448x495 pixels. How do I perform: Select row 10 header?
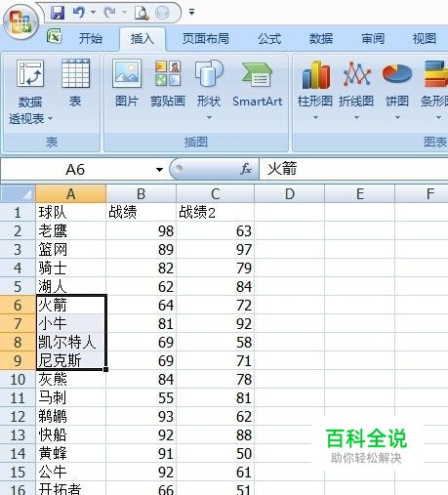tap(18, 380)
